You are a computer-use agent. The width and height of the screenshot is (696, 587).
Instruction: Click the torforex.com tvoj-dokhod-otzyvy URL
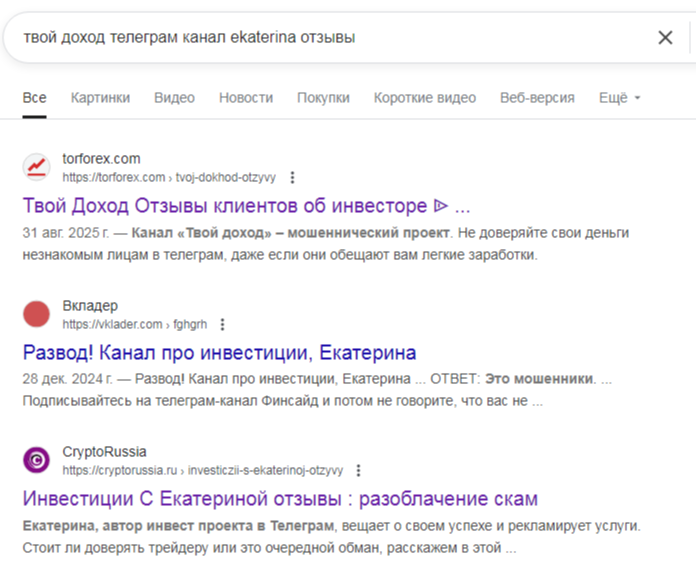click(x=169, y=178)
